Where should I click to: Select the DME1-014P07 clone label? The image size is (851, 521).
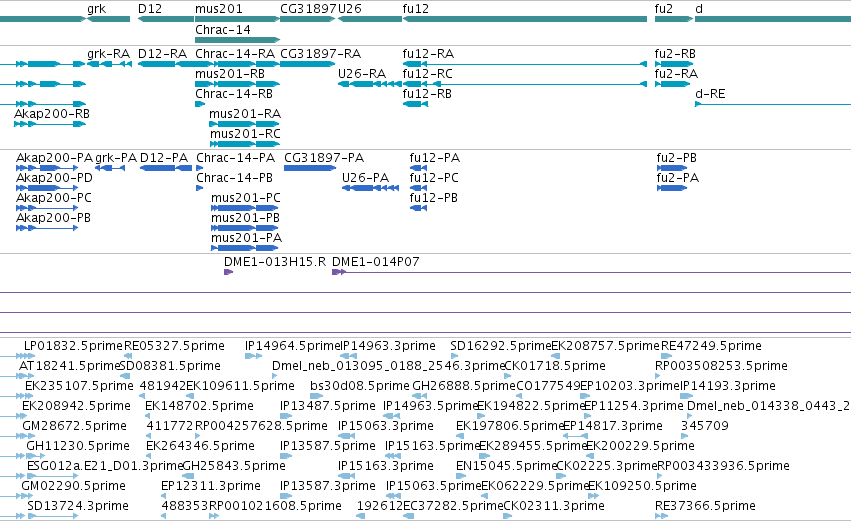(x=376, y=262)
